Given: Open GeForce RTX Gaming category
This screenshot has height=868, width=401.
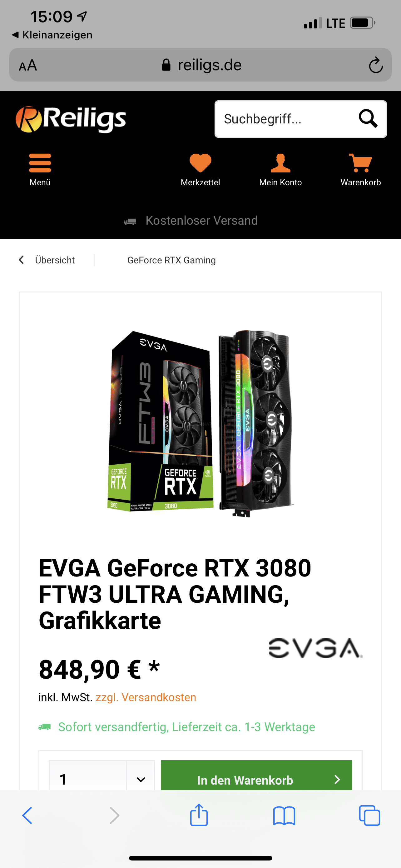Looking at the screenshot, I should click(x=171, y=260).
